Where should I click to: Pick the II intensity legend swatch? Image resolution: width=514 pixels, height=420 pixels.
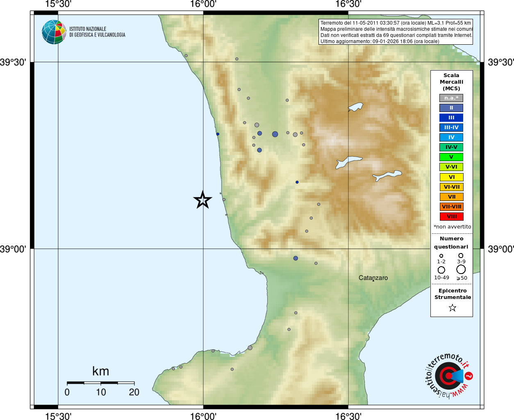pos(451,108)
